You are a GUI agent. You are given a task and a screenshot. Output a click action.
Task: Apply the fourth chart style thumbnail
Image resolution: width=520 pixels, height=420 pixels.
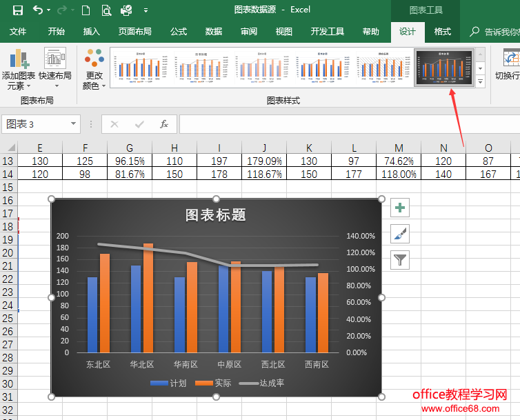tap(322, 68)
